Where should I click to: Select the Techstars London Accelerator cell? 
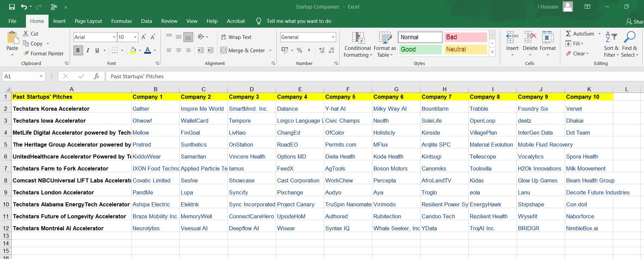pos(53,192)
